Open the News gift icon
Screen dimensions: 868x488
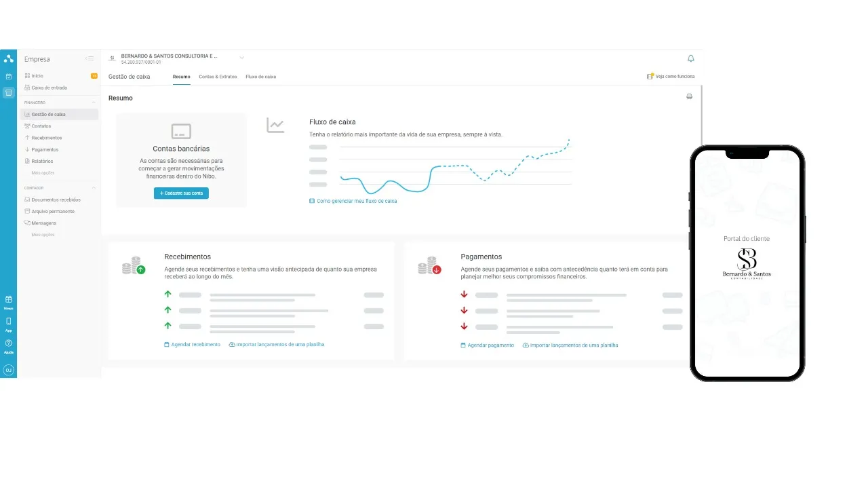pyautogui.click(x=9, y=299)
